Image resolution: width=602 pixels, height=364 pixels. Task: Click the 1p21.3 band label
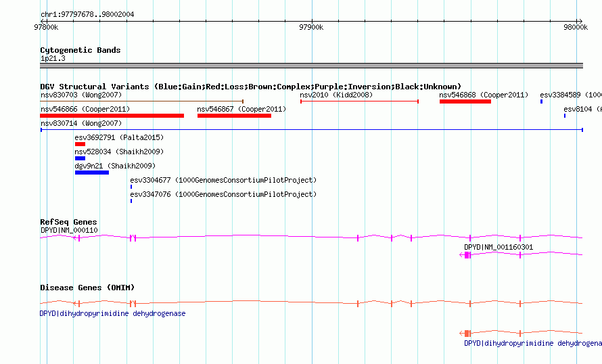(x=53, y=58)
